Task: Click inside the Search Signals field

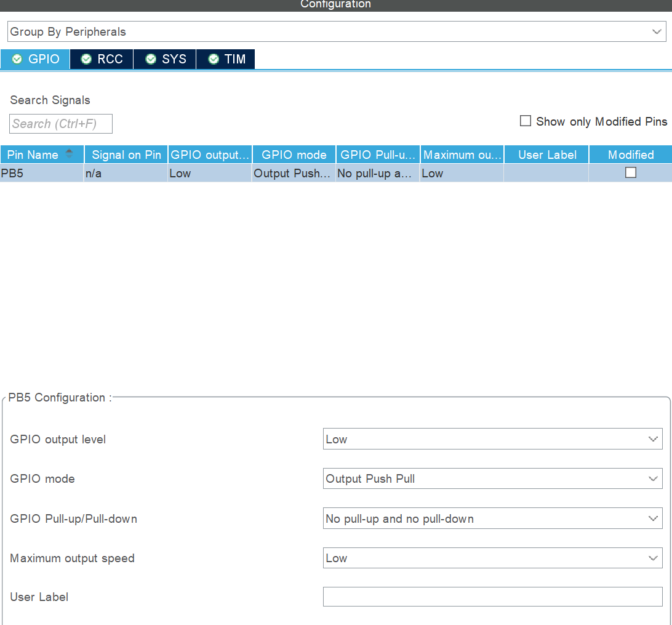Action: 60,123
